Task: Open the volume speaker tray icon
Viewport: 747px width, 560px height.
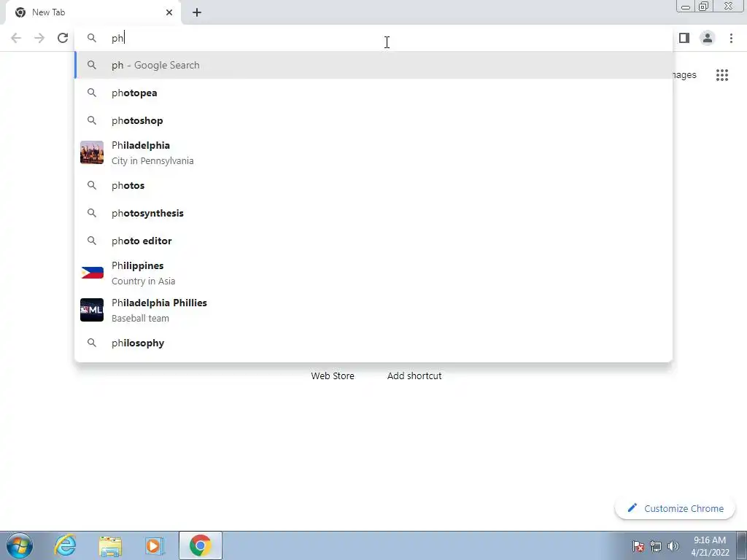Action: click(x=673, y=546)
